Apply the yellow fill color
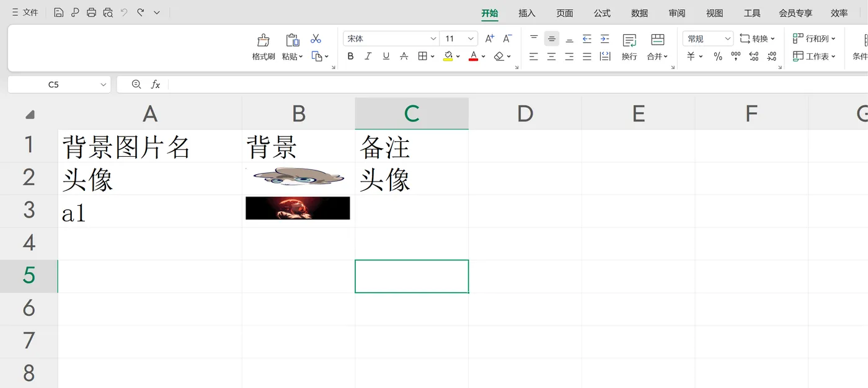The image size is (868, 388). 448,56
